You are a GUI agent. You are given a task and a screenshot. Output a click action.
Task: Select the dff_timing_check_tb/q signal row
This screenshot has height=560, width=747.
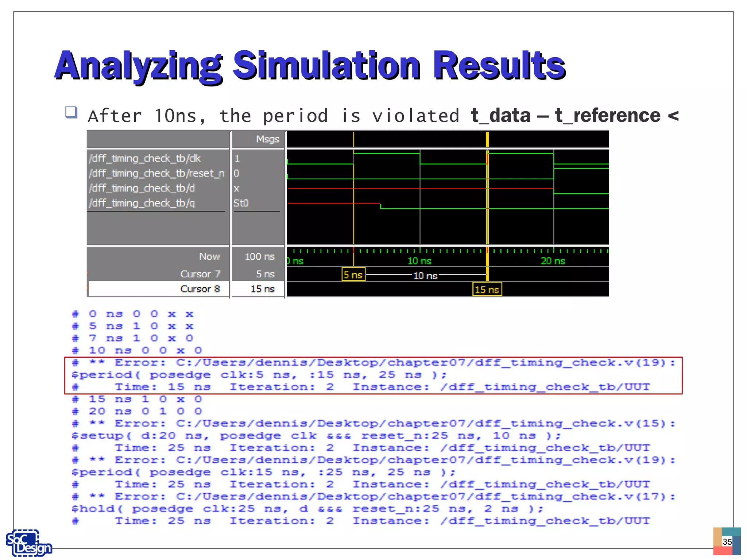(142, 203)
